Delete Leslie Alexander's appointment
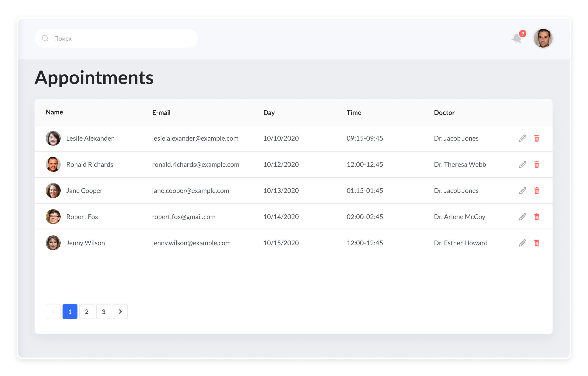Image resolution: width=588 pixels, height=376 pixels. [x=536, y=138]
